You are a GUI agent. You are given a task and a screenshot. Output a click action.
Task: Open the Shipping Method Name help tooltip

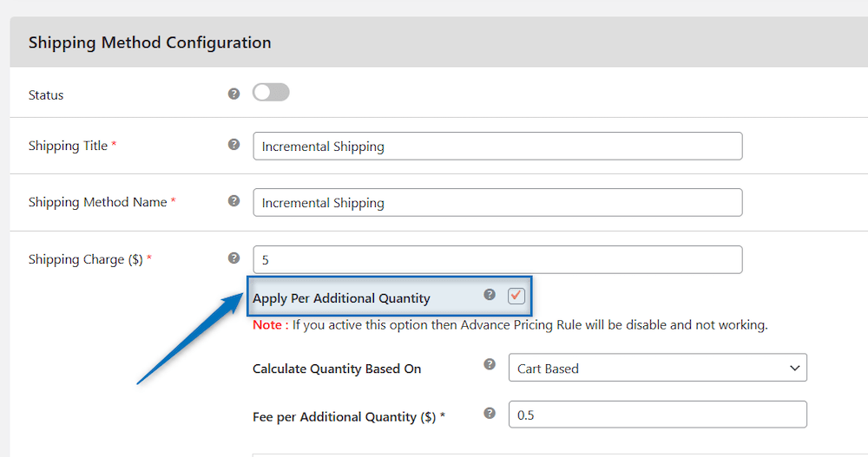pyautogui.click(x=233, y=201)
